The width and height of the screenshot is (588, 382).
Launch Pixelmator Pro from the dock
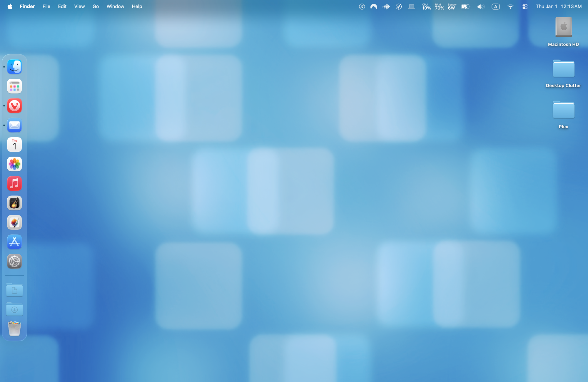(x=14, y=222)
